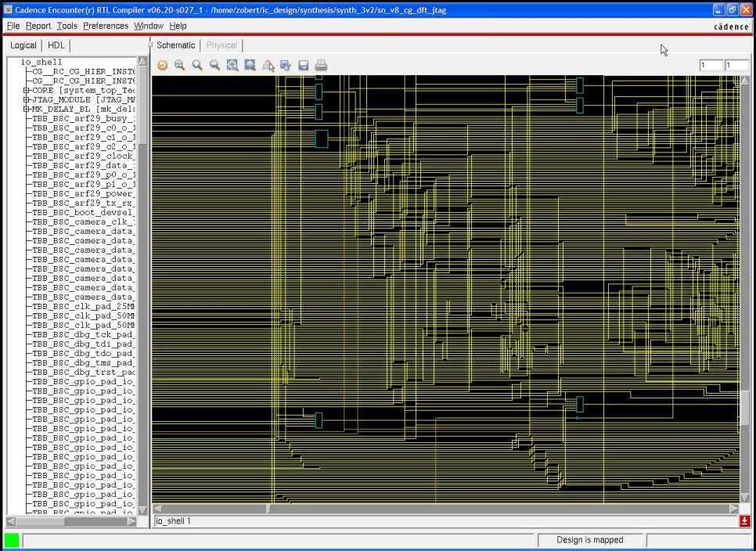Select TBB_BSC_arf29_data tree item

84,165
